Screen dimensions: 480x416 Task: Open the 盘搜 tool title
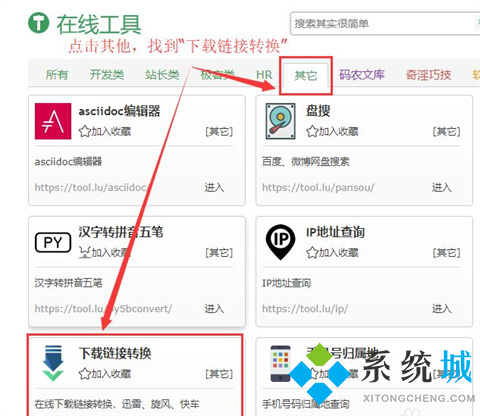(318, 111)
